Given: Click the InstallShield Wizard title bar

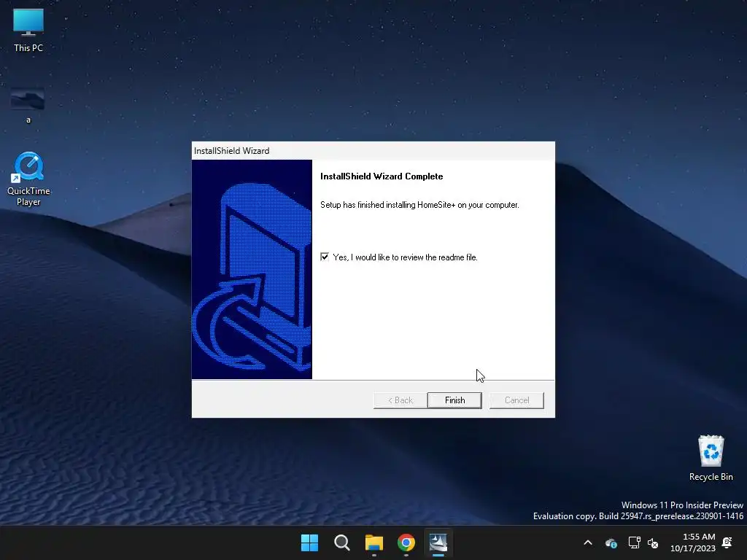Looking at the screenshot, I should [x=373, y=150].
